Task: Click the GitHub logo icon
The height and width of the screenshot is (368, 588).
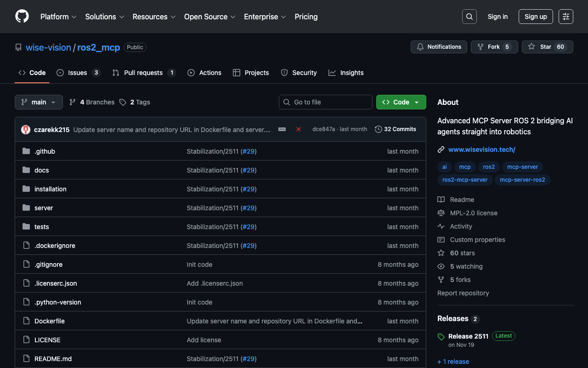Action: coord(22,17)
